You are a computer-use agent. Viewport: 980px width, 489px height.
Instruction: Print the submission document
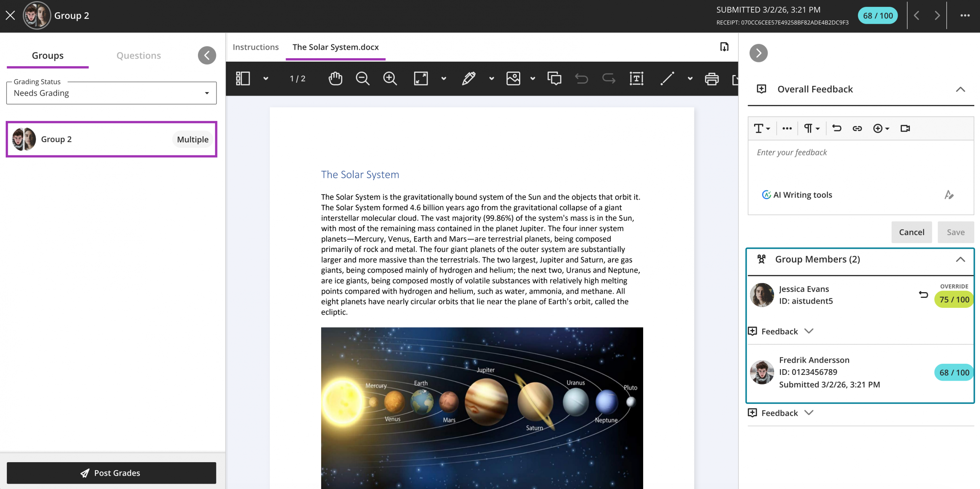coord(711,79)
